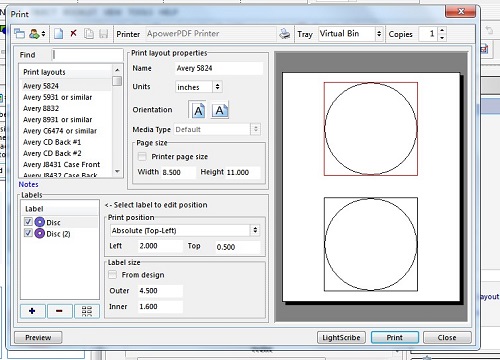Add a new label with plus button

point(32,311)
